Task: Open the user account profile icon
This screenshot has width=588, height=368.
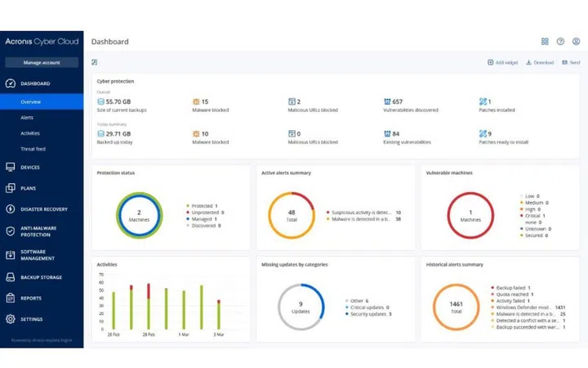Action: point(576,42)
